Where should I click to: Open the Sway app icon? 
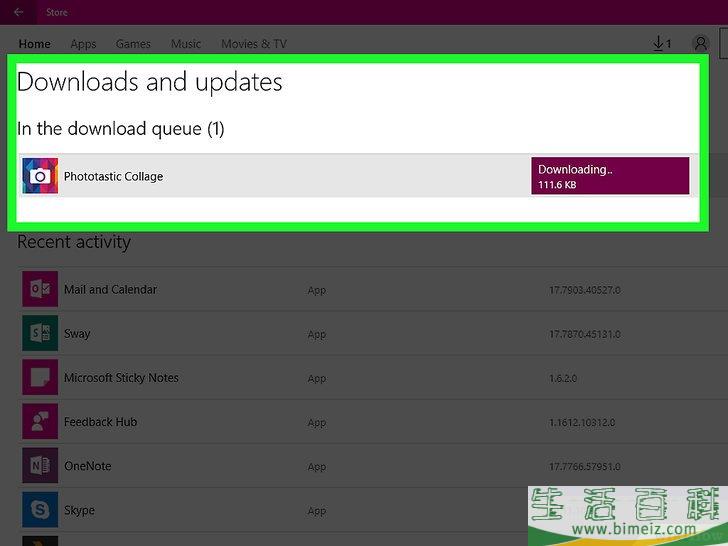click(x=40, y=333)
